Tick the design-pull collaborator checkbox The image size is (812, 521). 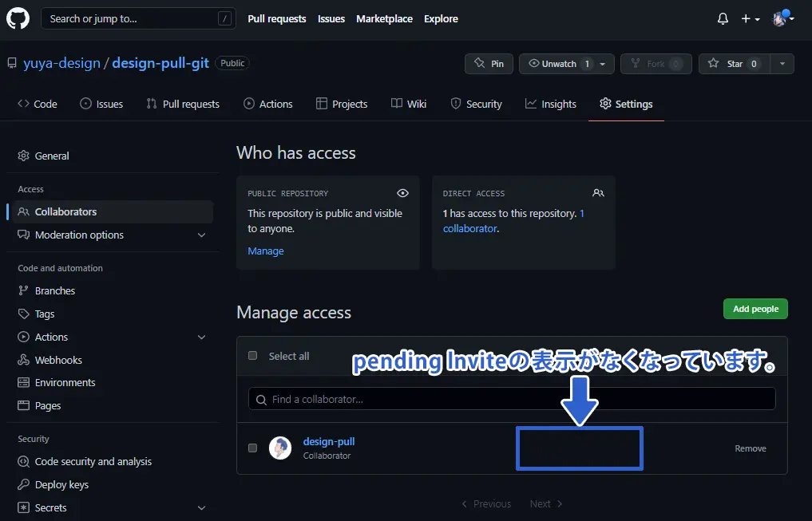click(253, 448)
